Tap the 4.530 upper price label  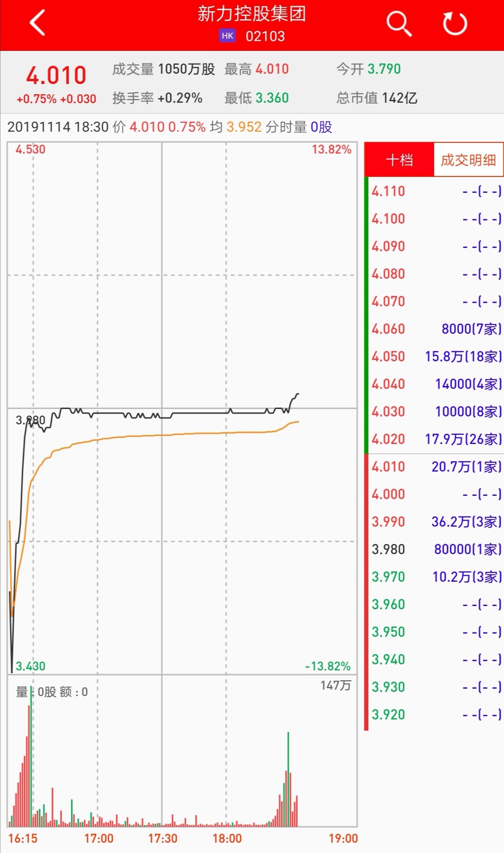click(30, 149)
